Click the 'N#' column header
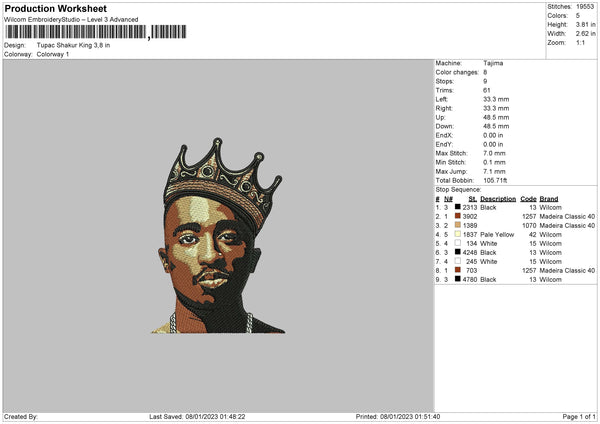Image resolution: width=600 pixels, height=424 pixels. [448, 199]
